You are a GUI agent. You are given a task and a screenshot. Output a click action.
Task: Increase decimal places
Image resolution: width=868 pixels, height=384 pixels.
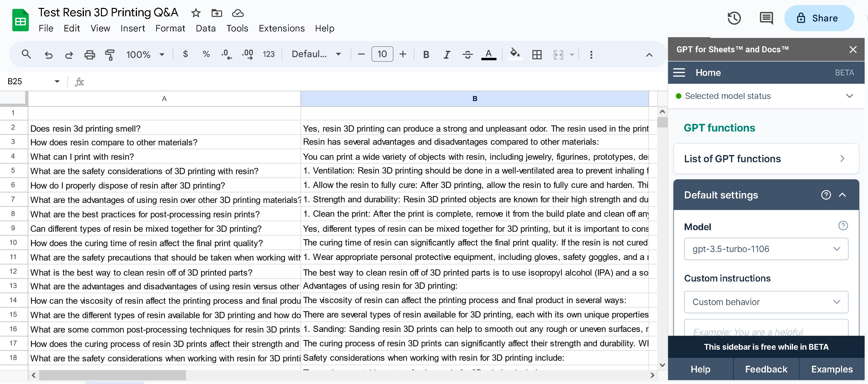[248, 54]
